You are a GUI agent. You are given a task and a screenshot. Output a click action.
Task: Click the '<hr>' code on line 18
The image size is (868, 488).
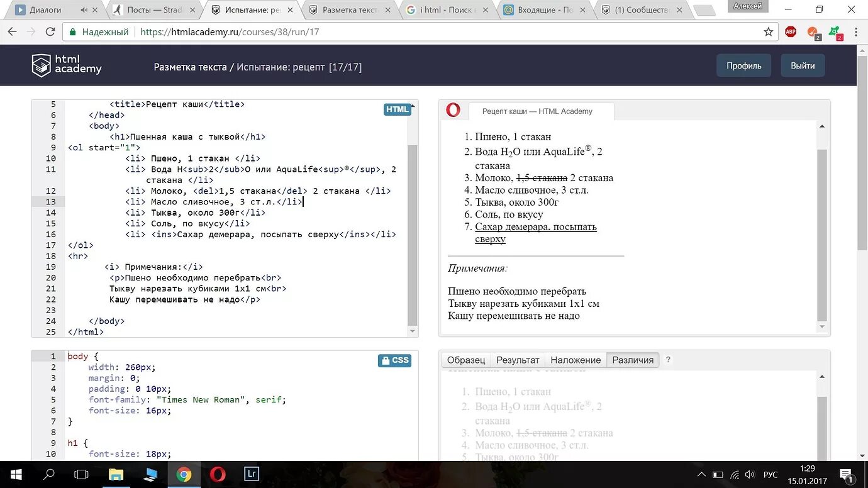78,256
